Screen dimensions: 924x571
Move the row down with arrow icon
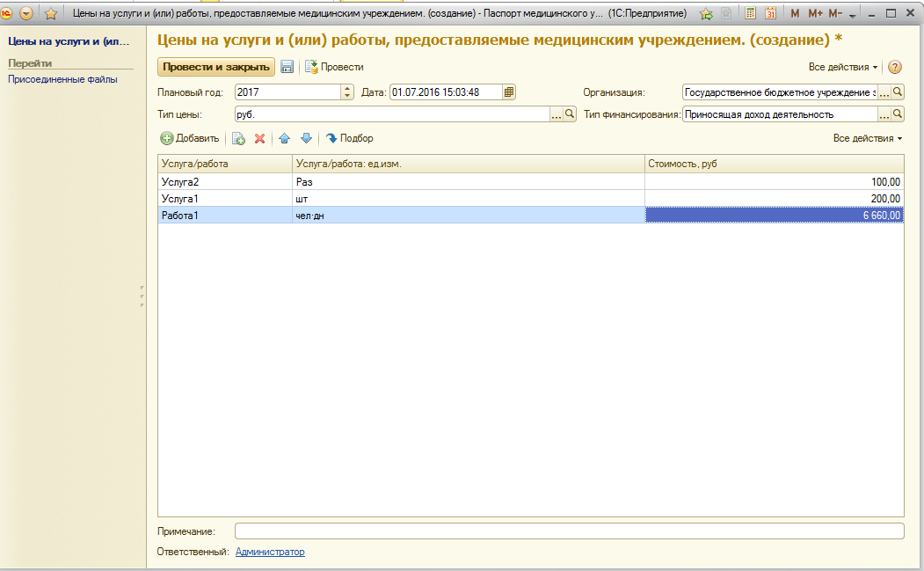306,138
